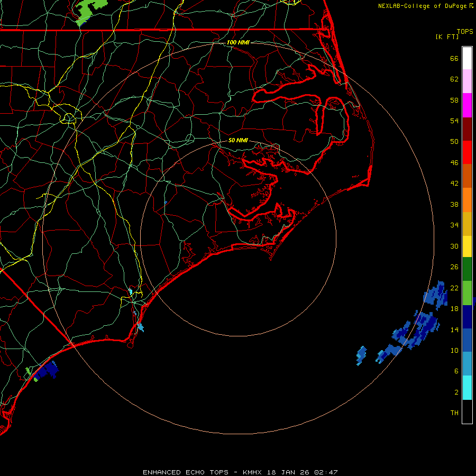Click the navy echo off South Carolina's coast
The width and height of the screenshot is (476, 476).
(47, 370)
